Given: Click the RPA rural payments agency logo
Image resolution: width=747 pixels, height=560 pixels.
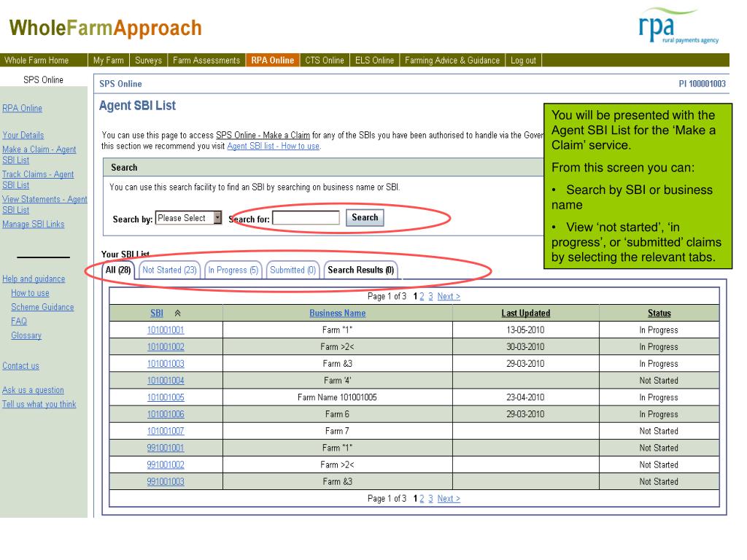Looking at the screenshot, I should pos(679,27).
